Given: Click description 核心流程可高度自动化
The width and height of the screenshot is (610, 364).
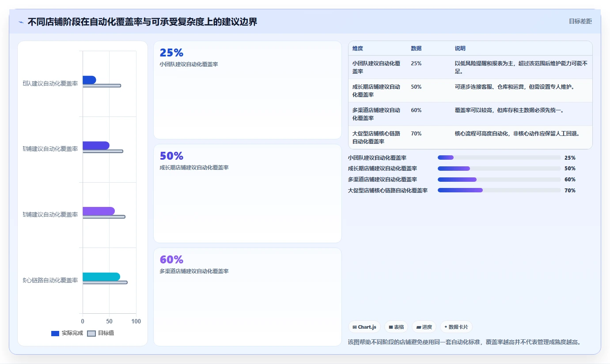Looking at the screenshot, I should point(517,133).
